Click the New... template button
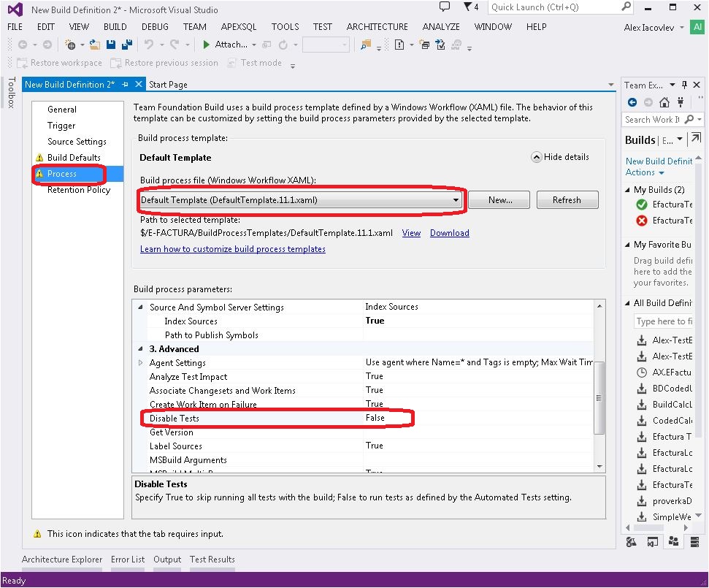Viewport: 709px width, 588px height. coord(499,200)
